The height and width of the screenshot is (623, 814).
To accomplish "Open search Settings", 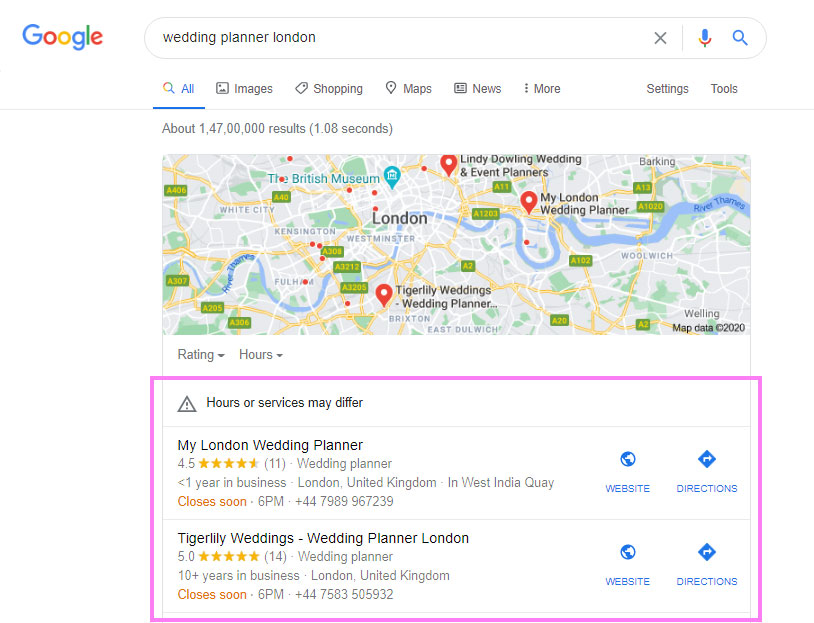I will click(x=667, y=88).
